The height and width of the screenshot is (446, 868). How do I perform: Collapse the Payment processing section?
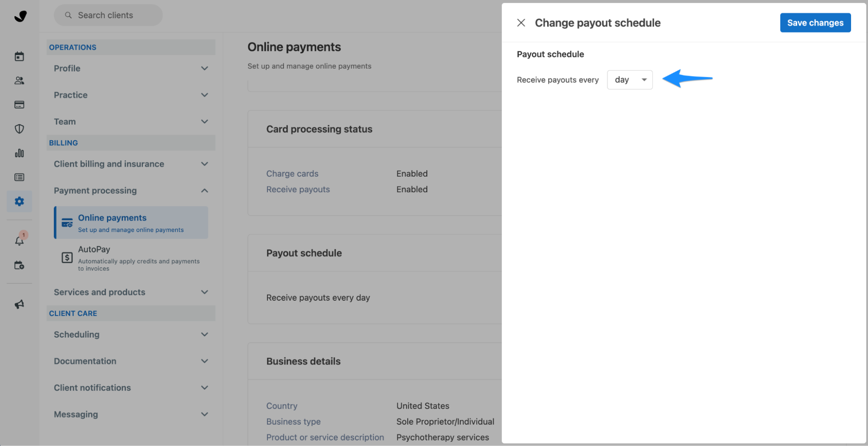[130, 190]
